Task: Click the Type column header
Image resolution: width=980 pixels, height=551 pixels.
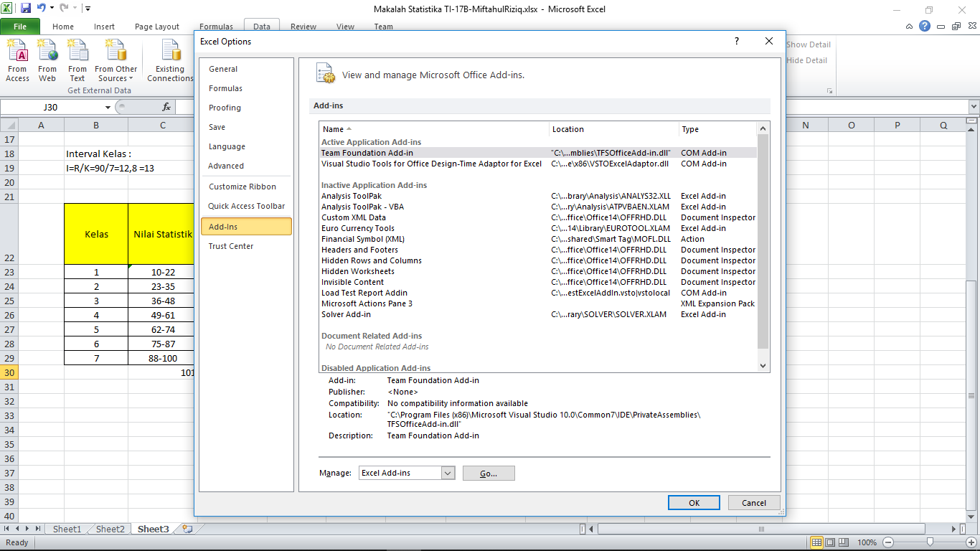Action: tap(717, 129)
